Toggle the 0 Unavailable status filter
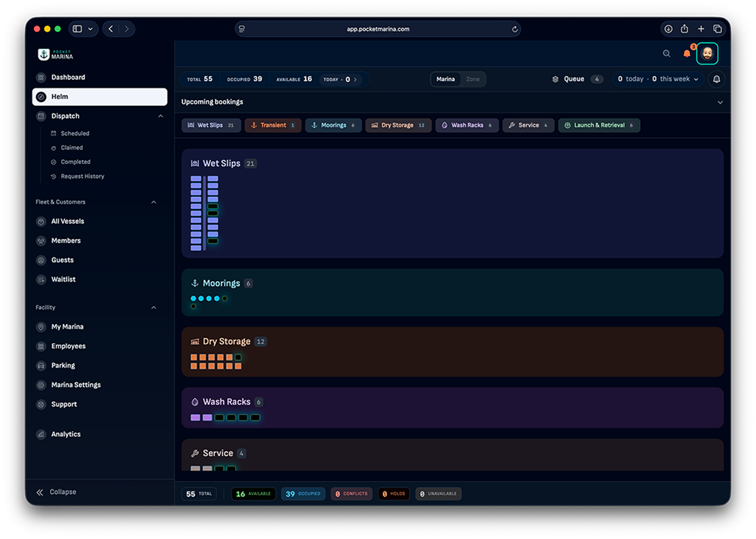This screenshot has width=756, height=539. (x=439, y=494)
